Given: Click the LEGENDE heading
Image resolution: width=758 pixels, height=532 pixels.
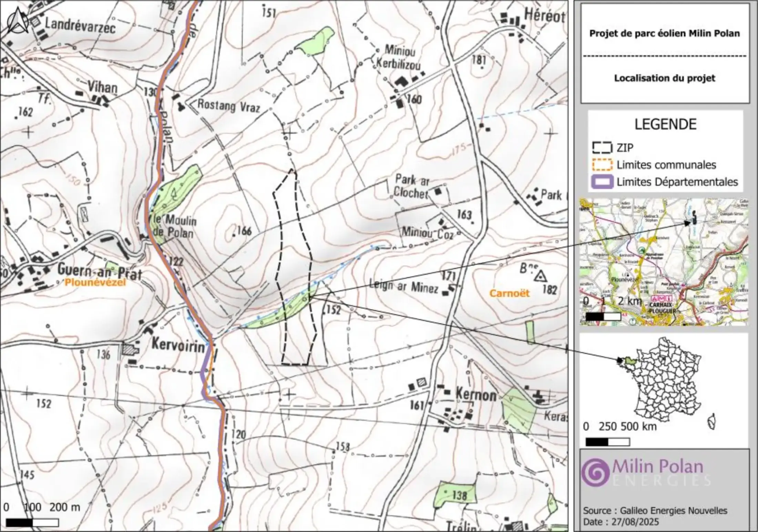Looking at the screenshot, I should (x=665, y=124).
